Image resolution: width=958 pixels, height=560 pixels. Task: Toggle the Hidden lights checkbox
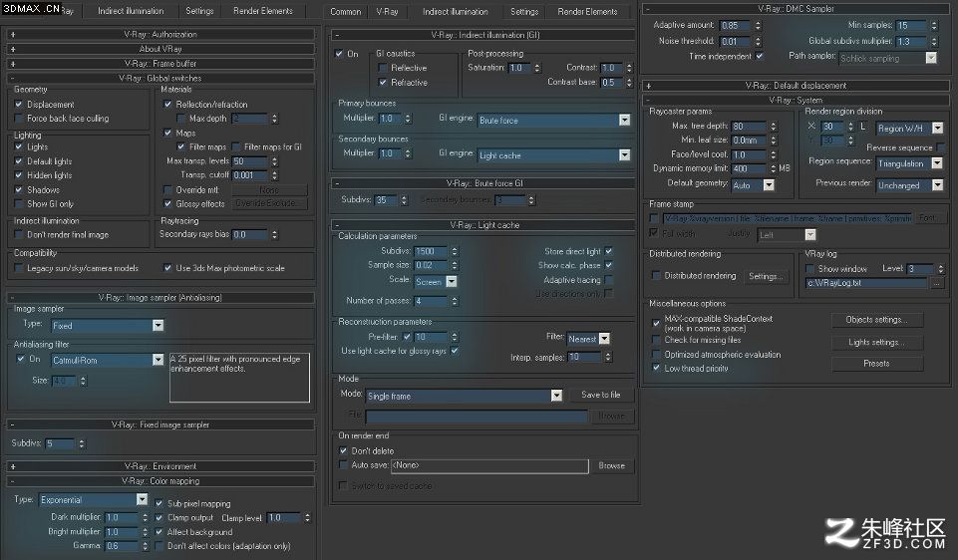(19, 175)
